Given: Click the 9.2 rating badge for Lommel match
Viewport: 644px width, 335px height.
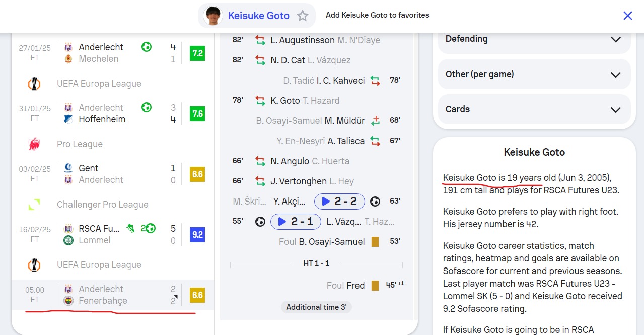Looking at the screenshot, I should [197, 235].
